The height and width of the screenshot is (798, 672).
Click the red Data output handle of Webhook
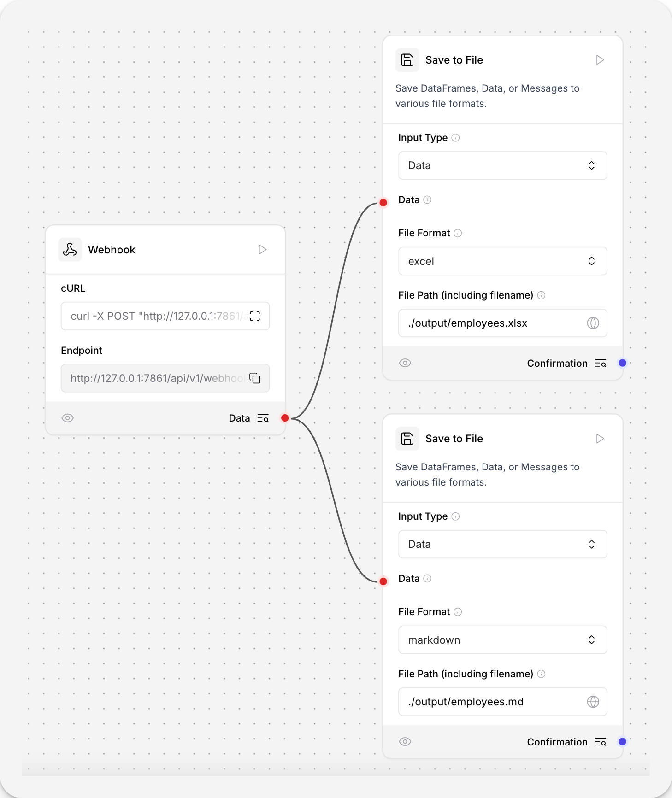pyautogui.click(x=285, y=418)
